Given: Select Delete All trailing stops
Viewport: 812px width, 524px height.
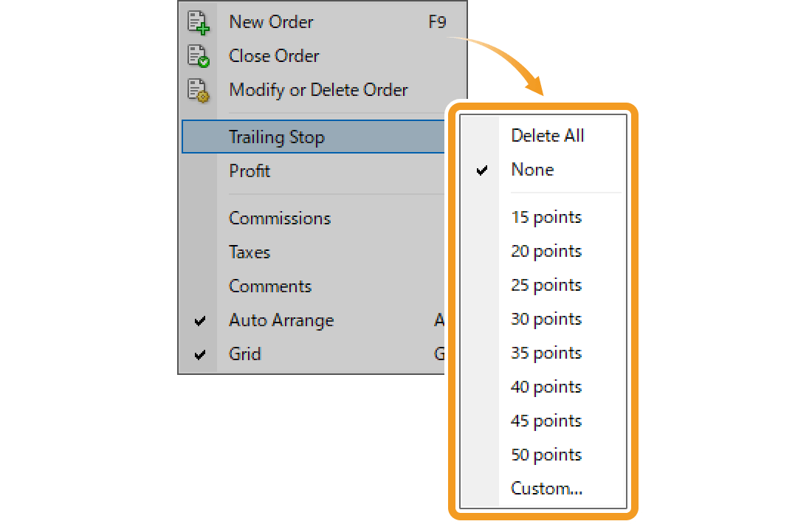Looking at the screenshot, I should 547,136.
